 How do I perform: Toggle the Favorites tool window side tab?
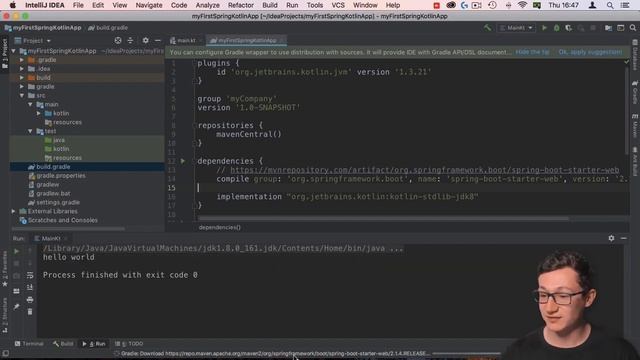pyautogui.click(x=5, y=268)
